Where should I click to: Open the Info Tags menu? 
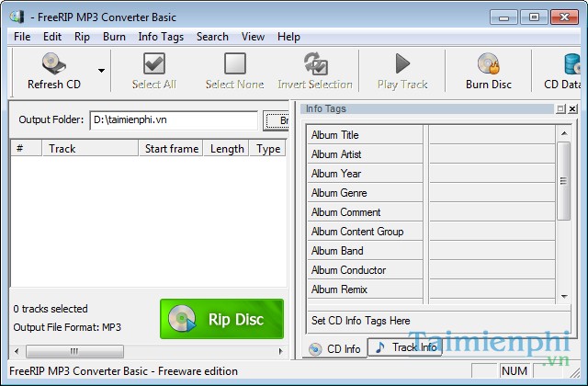[x=161, y=37]
